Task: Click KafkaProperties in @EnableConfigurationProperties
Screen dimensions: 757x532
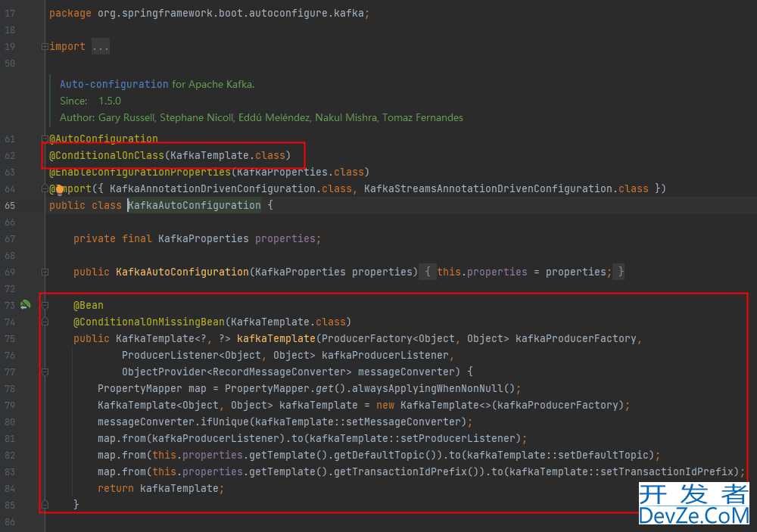Action: click(282, 172)
